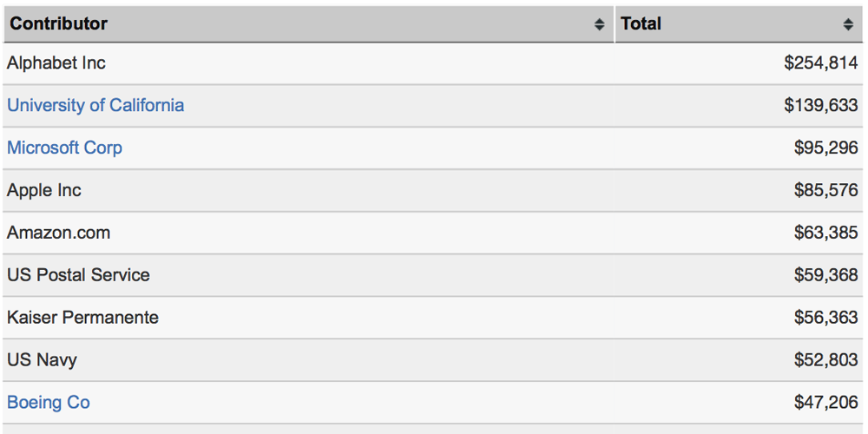The image size is (868, 434).
Task: Select the Kaiser Permanente contributor cell
Action: point(83,318)
